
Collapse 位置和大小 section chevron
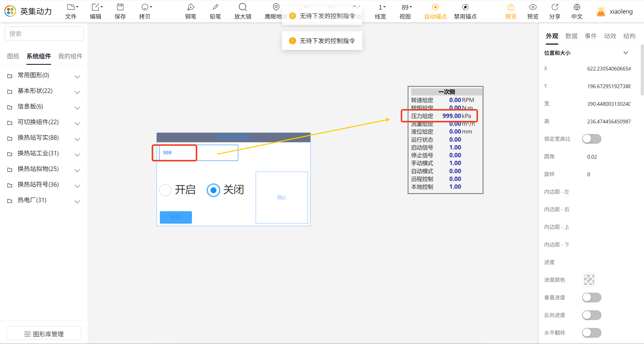pyautogui.click(x=626, y=53)
